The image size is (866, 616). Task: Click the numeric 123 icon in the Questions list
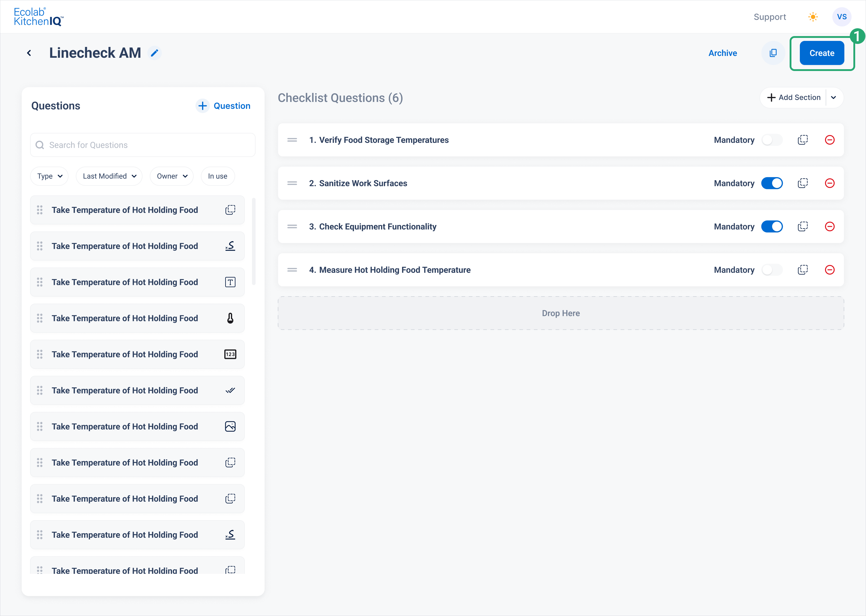click(230, 354)
